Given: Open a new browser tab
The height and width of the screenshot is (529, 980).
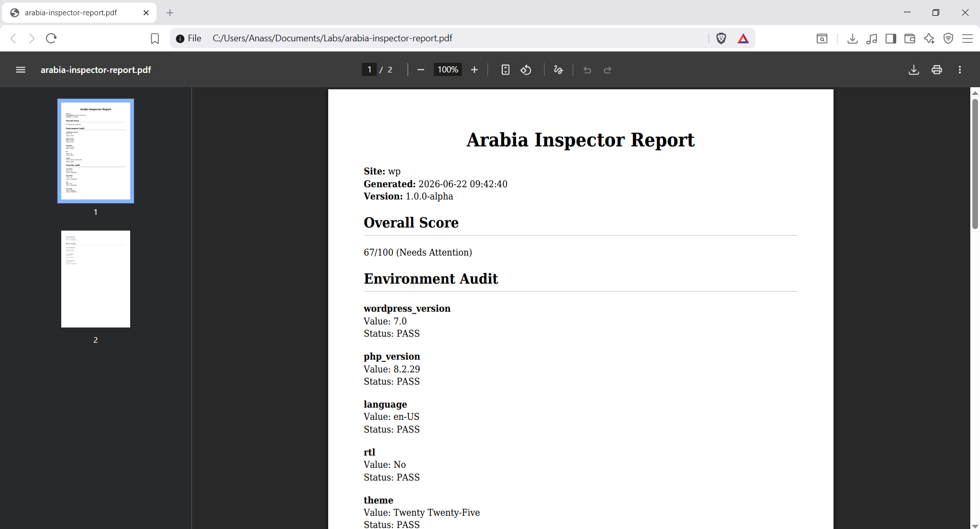Looking at the screenshot, I should point(170,13).
